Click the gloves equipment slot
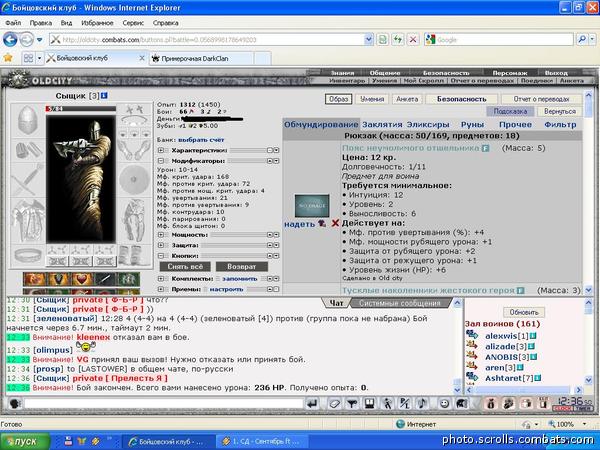Screen dimensions: 600x450 [134, 149]
